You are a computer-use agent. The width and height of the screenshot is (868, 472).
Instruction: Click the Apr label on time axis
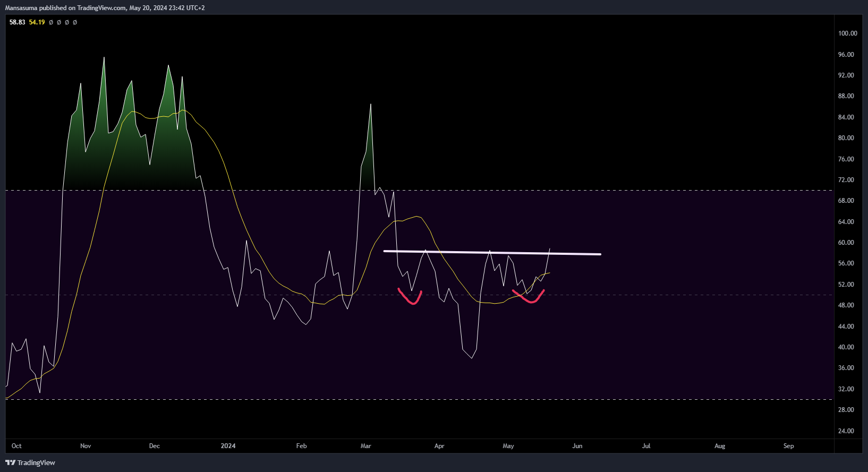pos(439,446)
